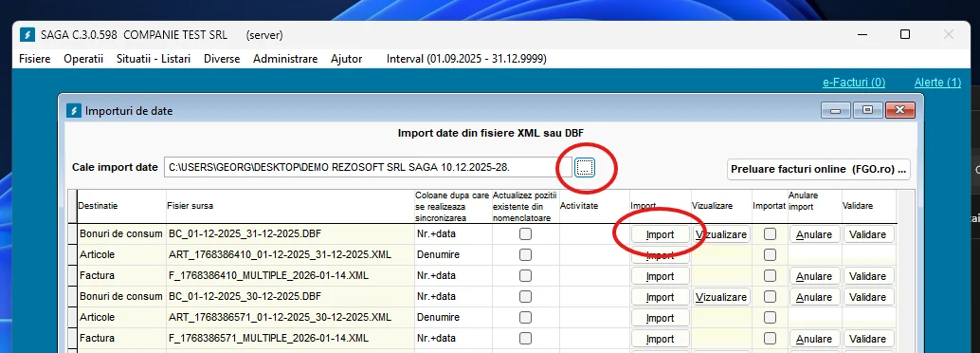Open the Situatii - Listari menu
This screenshot has height=353, width=980.
point(154,59)
